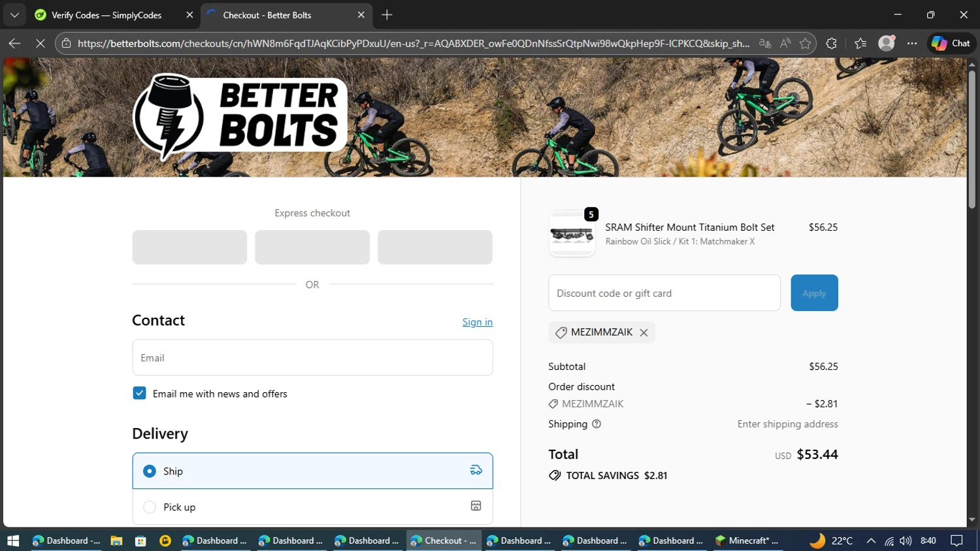The width and height of the screenshot is (980, 551).
Task: Open the browser profile avatar
Action: [x=887, y=43]
